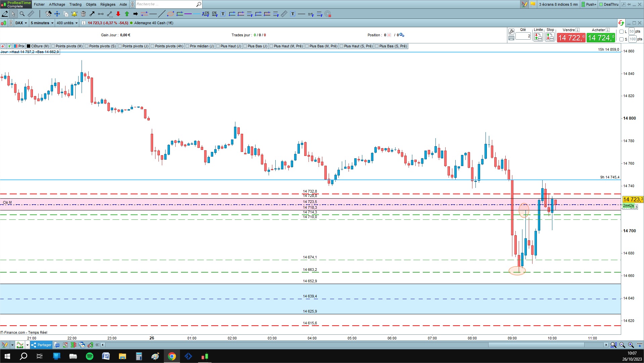Open Spotify from the Windows taskbar
Viewport: 644px width, 363px height.
pyautogui.click(x=90, y=356)
